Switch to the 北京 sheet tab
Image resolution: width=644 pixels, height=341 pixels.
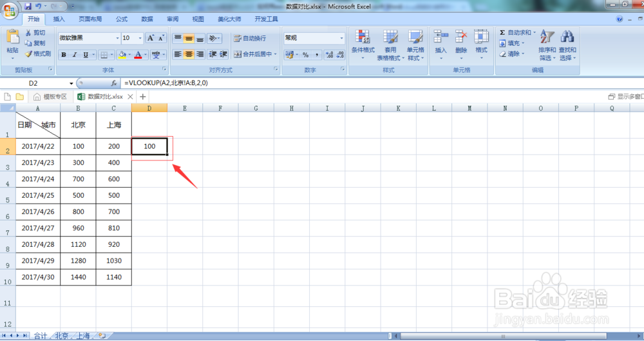62,336
